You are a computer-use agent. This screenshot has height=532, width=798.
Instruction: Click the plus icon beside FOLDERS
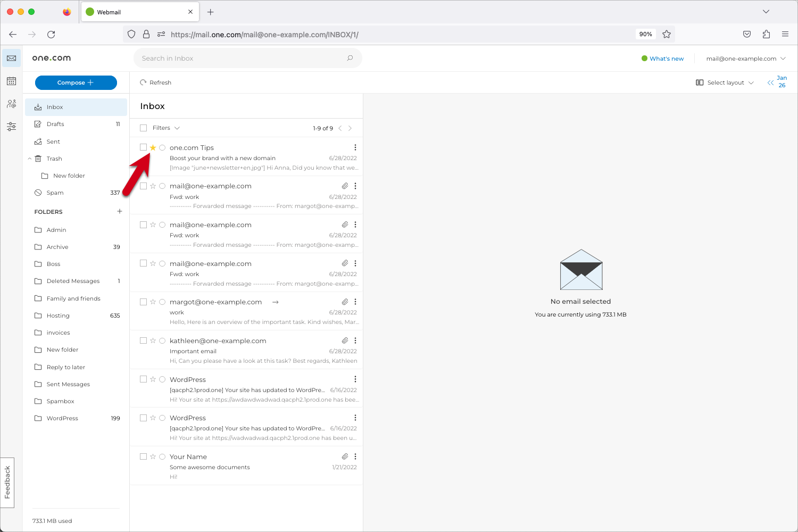(120, 212)
